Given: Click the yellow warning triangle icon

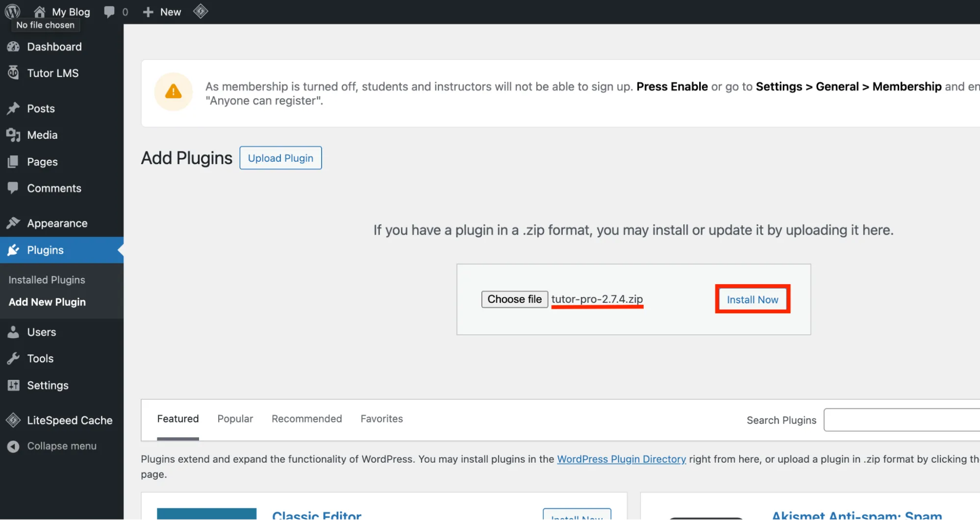Looking at the screenshot, I should [174, 92].
